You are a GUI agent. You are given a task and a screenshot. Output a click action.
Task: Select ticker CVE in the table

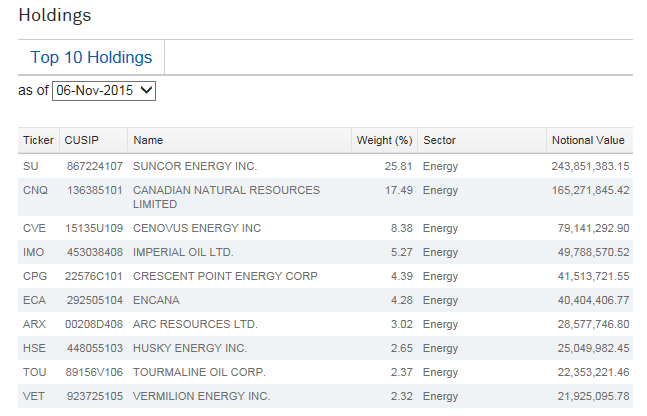click(x=34, y=228)
